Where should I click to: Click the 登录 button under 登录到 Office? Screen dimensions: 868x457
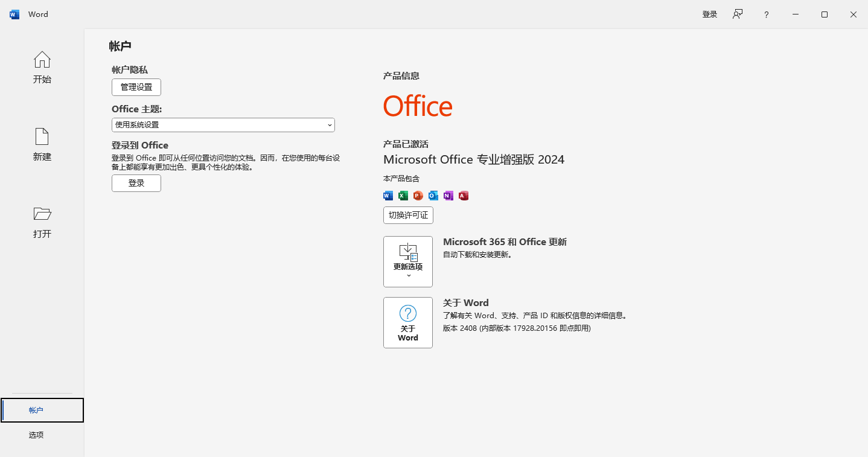(x=136, y=183)
